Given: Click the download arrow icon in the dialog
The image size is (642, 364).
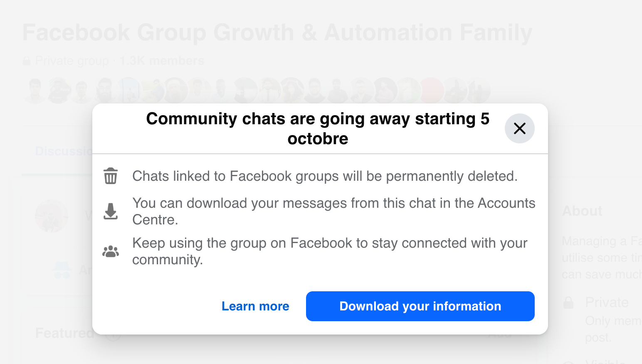Looking at the screenshot, I should click(111, 211).
